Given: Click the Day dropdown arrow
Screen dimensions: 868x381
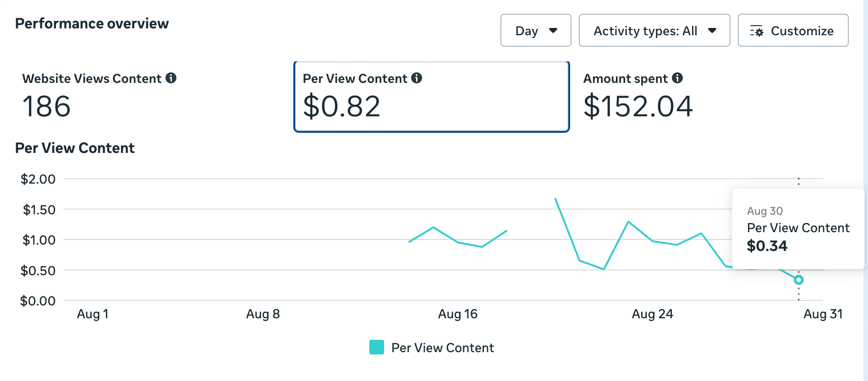Looking at the screenshot, I should coord(553,31).
